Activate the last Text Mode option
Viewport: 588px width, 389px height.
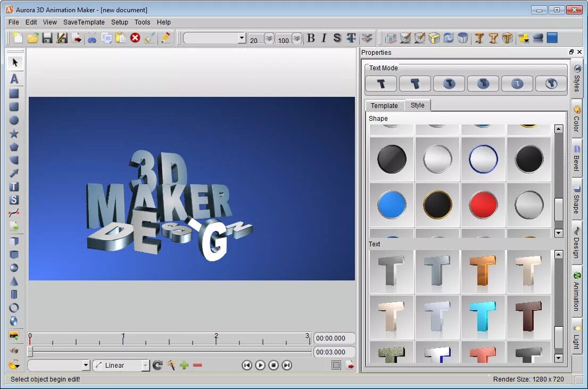[x=551, y=84]
